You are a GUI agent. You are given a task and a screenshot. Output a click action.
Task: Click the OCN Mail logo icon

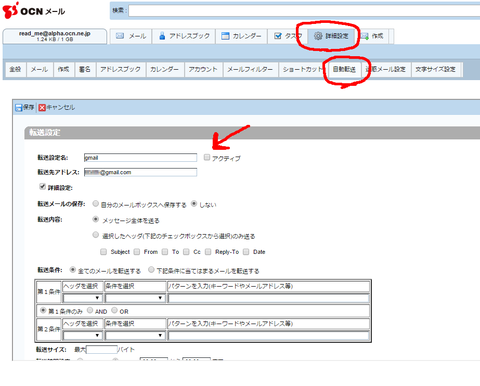click(10, 10)
